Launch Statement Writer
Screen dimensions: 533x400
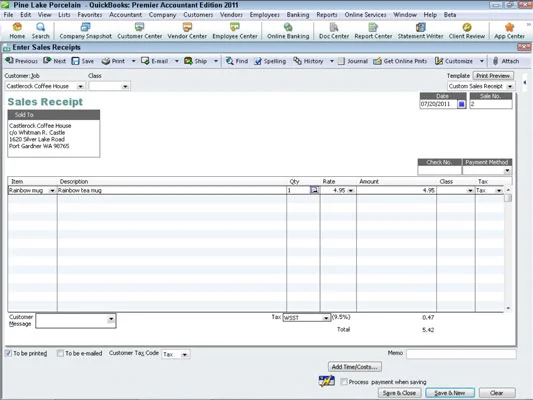(420, 31)
